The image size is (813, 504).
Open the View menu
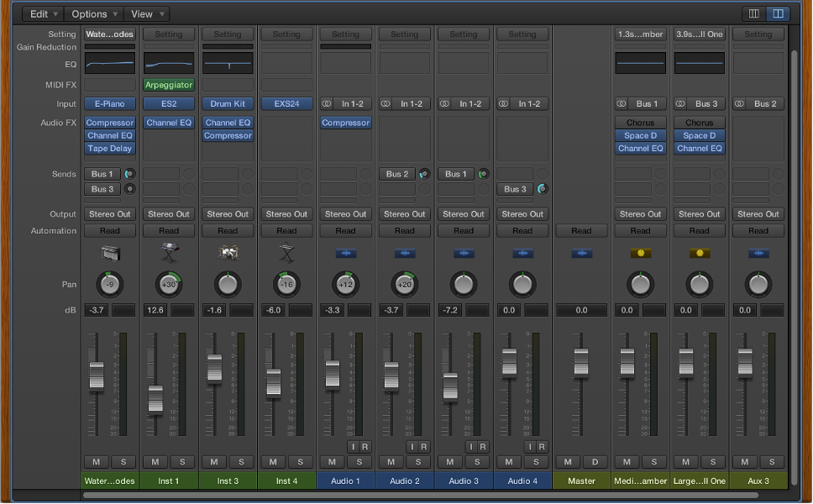[146, 13]
